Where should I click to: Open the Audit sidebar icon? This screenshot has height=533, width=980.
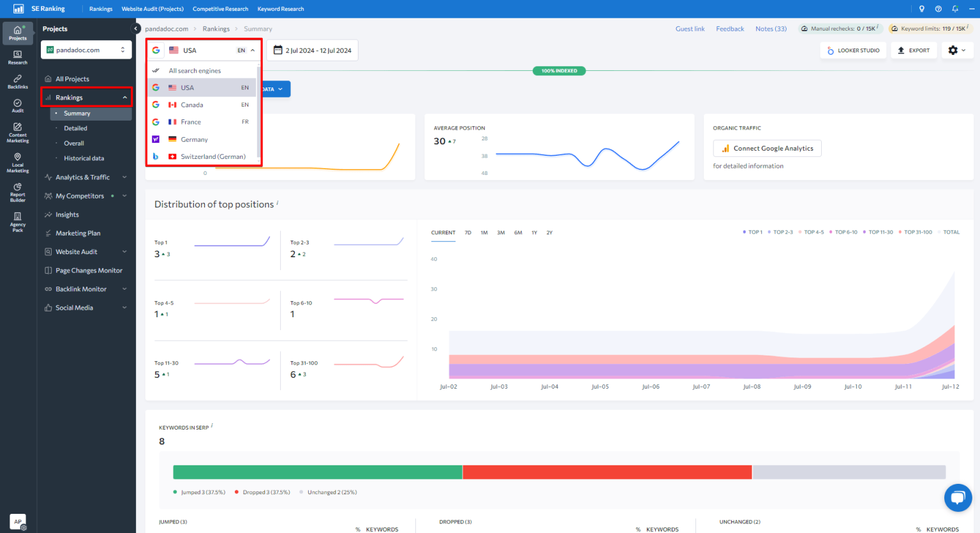(17, 105)
